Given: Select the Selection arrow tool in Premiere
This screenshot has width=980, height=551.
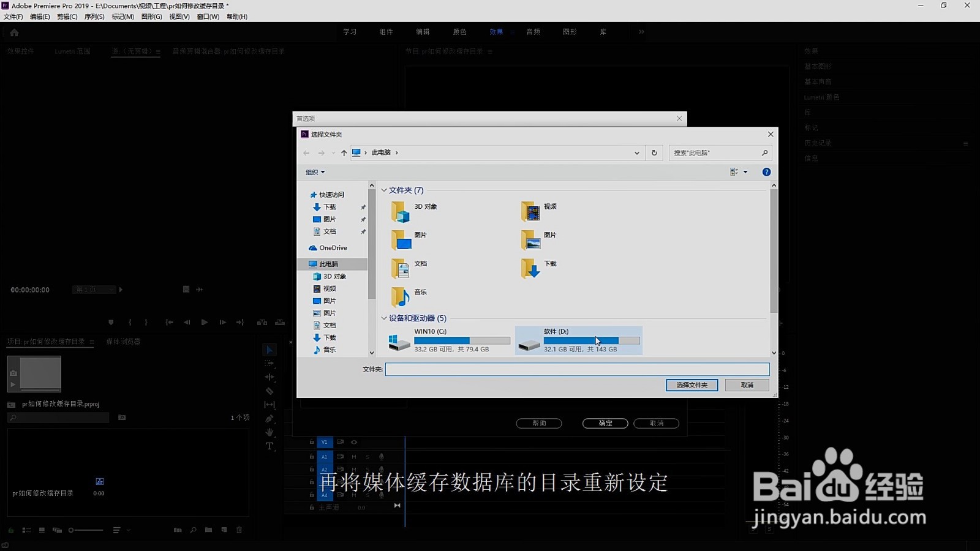Looking at the screenshot, I should pos(269,350).
